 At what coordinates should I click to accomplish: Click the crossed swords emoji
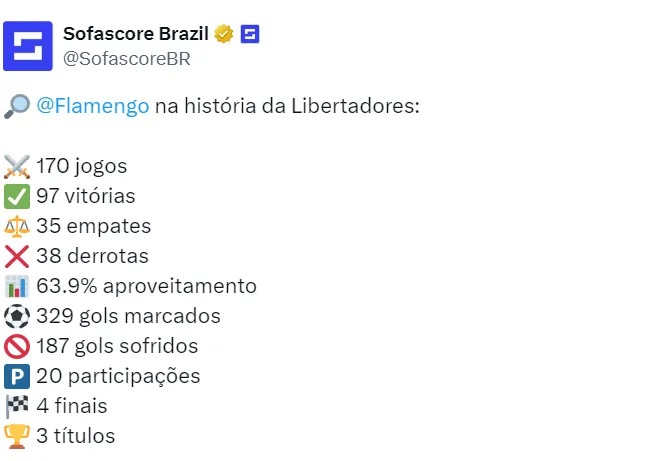(17, 166)
